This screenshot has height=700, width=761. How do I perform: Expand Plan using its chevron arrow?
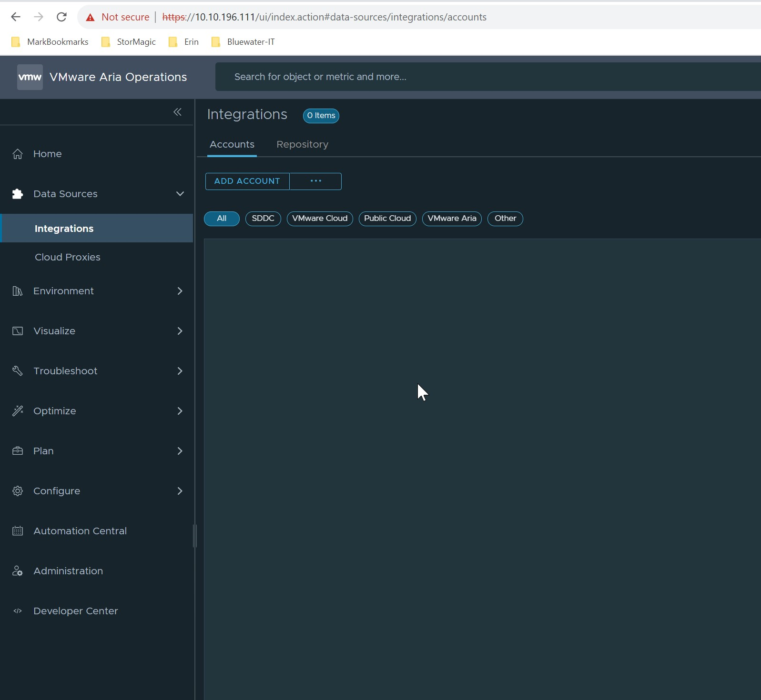180,451
